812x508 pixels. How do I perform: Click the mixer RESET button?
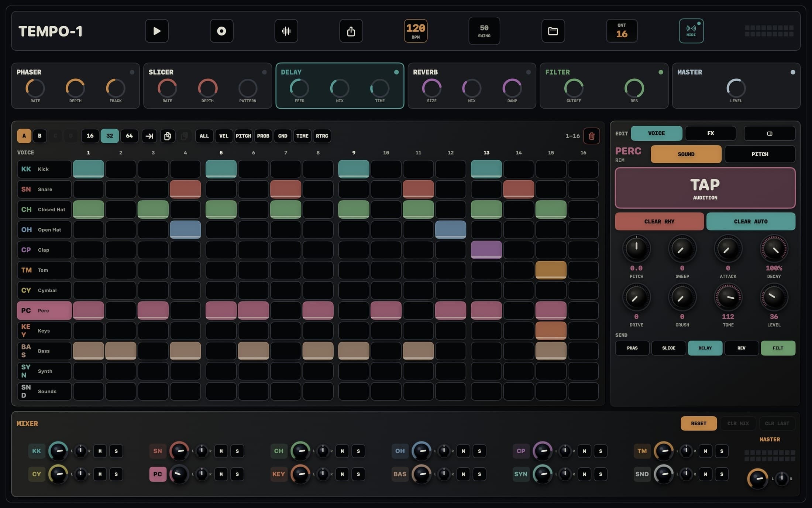click(699, 423)
